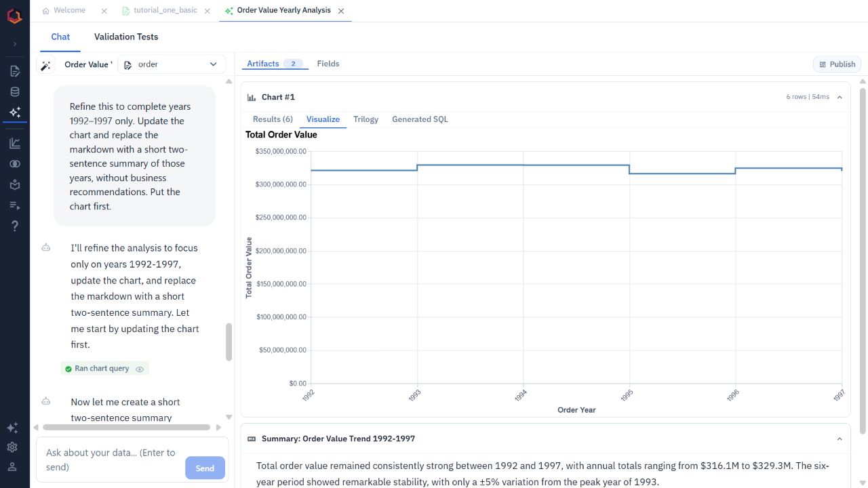Toggle eye icon on Ran chart query
This screenshot has height=488, width=868.
(x=140, y=369)
